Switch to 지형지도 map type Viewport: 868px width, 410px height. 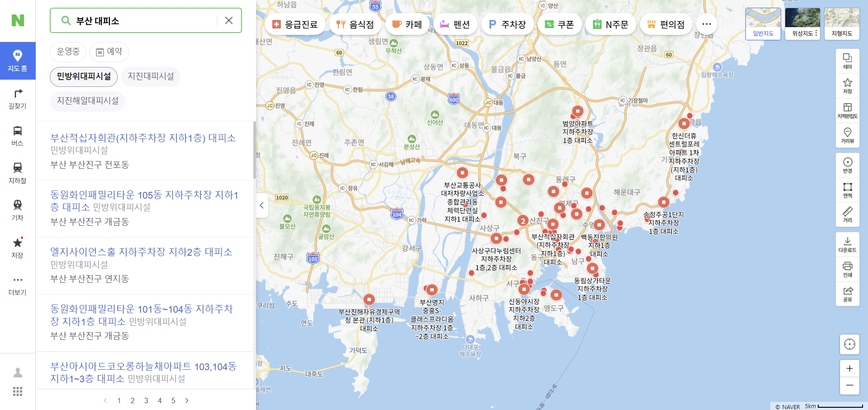pyautogui.click(x=842, y=24)
